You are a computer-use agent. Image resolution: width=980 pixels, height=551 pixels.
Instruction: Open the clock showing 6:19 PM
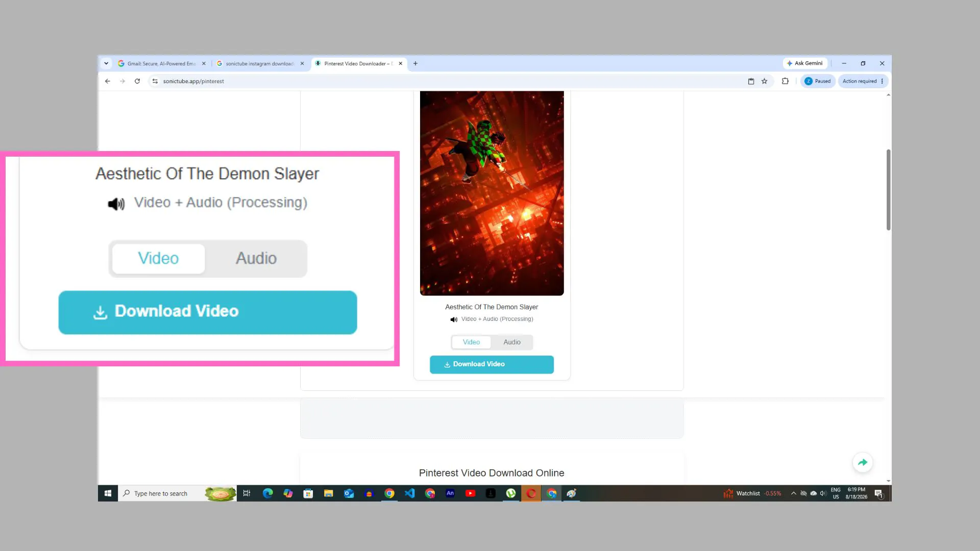tap(856, 493)
